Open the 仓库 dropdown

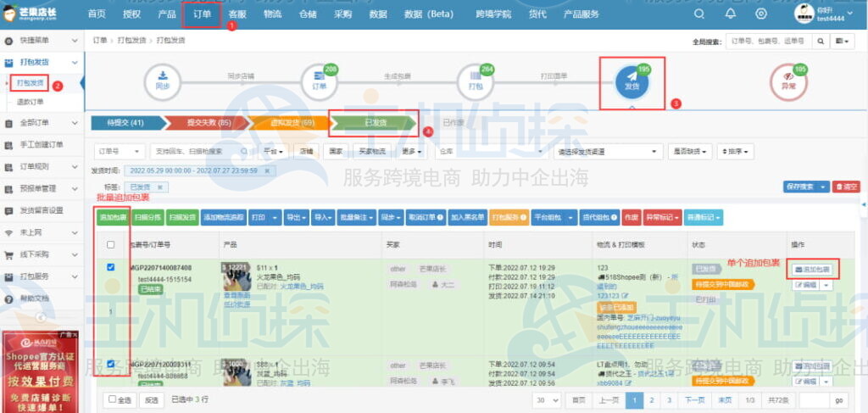[x=492, y=151]
